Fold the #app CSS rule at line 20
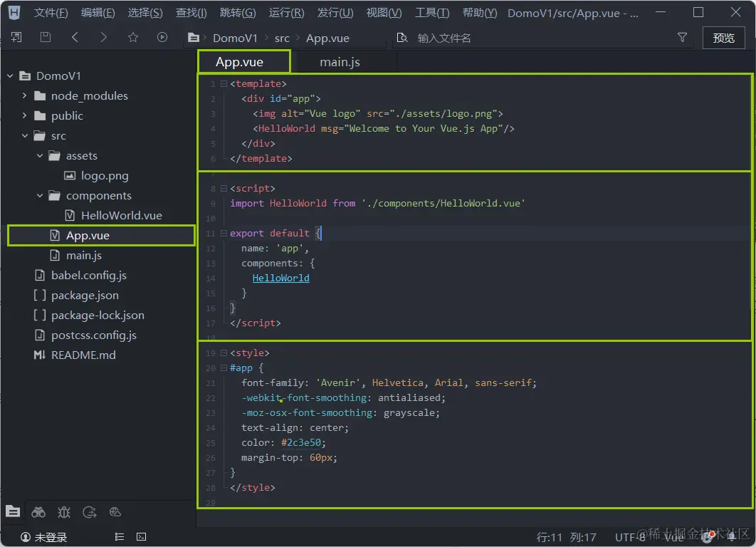The height and width of the screenshot is (547, 756). coord(224,368)
